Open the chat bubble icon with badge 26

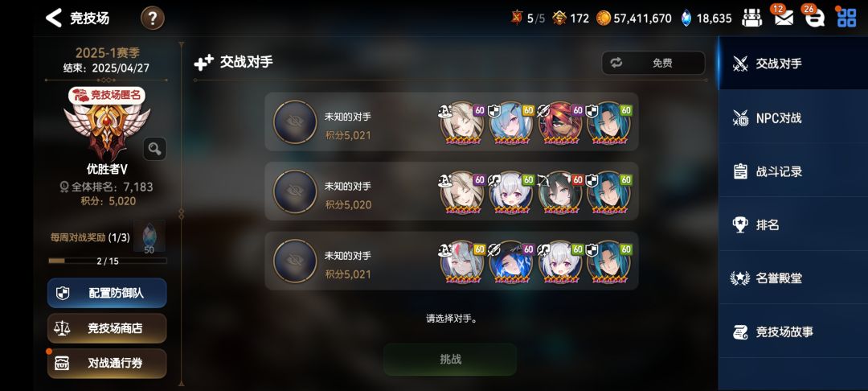(x=814, y=19)
